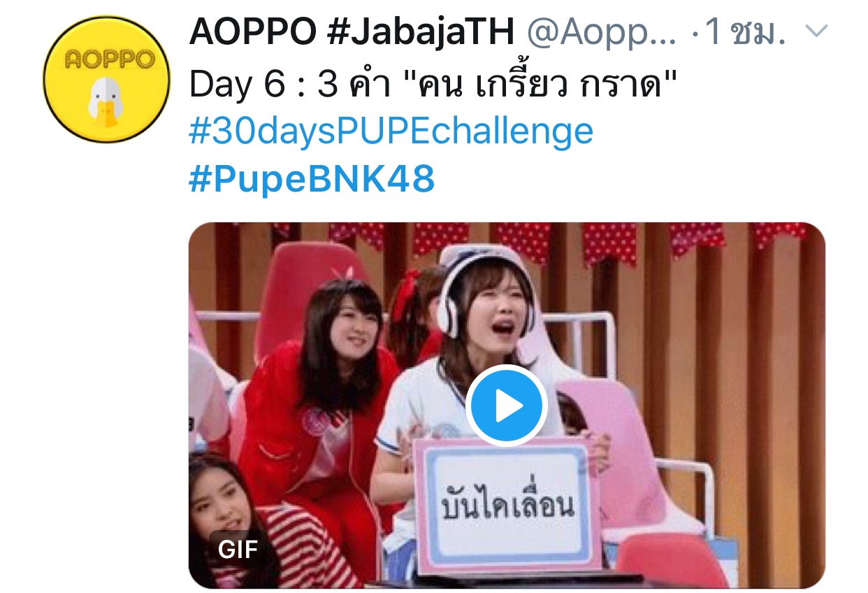Open the #PupeBNK48 hashtag
Viewport: 868px width, 593px height.
(x=312, y=179)
